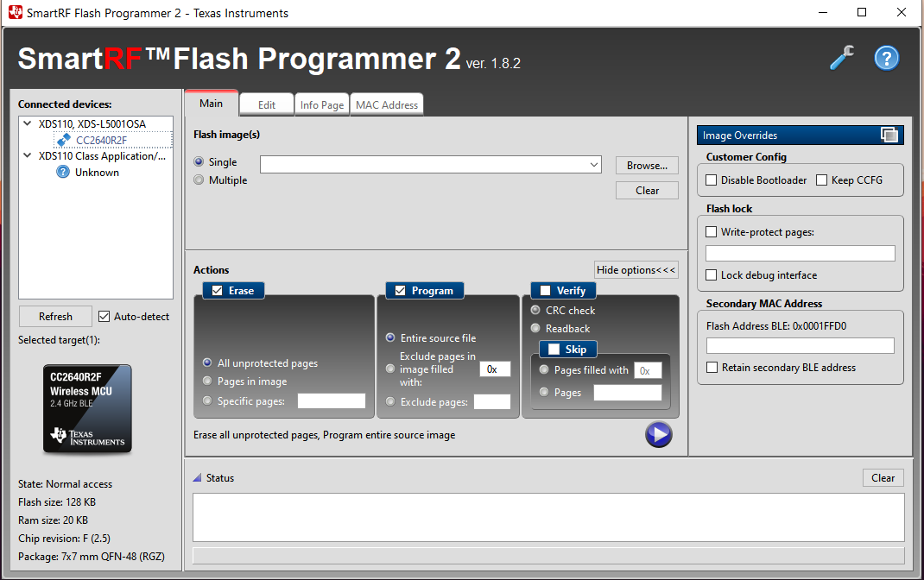
Task: Click the detach icon on Image Overrides header
Action: 889,135
